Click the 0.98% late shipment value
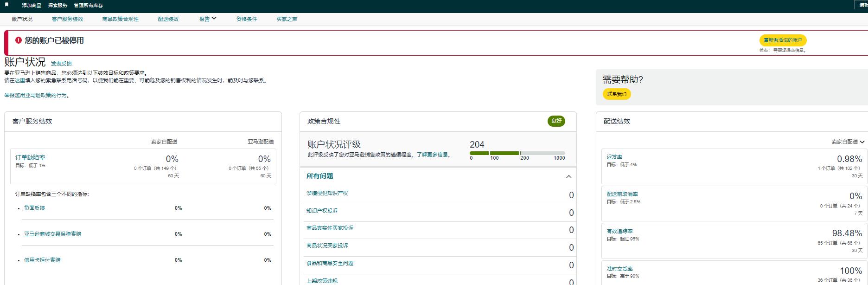This screenshot has width=868, height=285. point(849,159)
